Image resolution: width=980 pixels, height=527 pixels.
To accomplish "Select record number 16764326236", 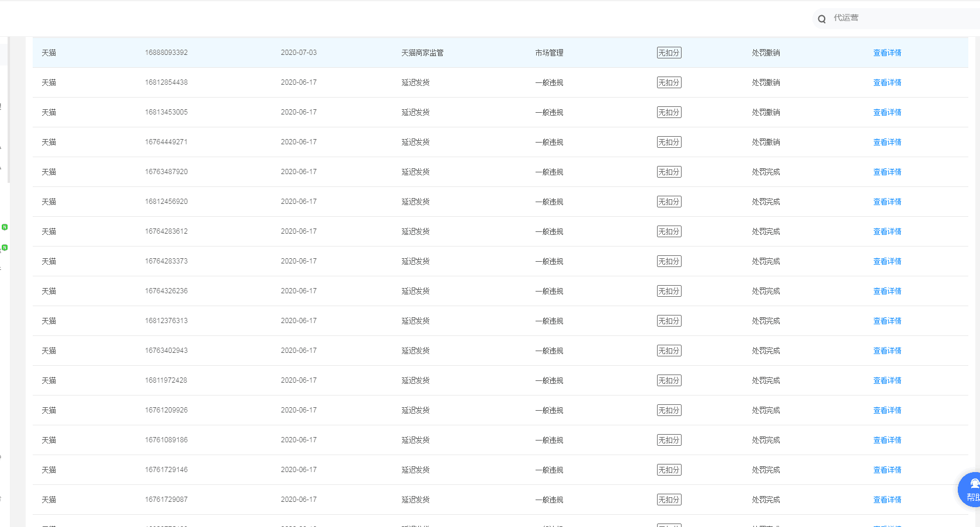I will pyautogui.click(x=166, y=291).
